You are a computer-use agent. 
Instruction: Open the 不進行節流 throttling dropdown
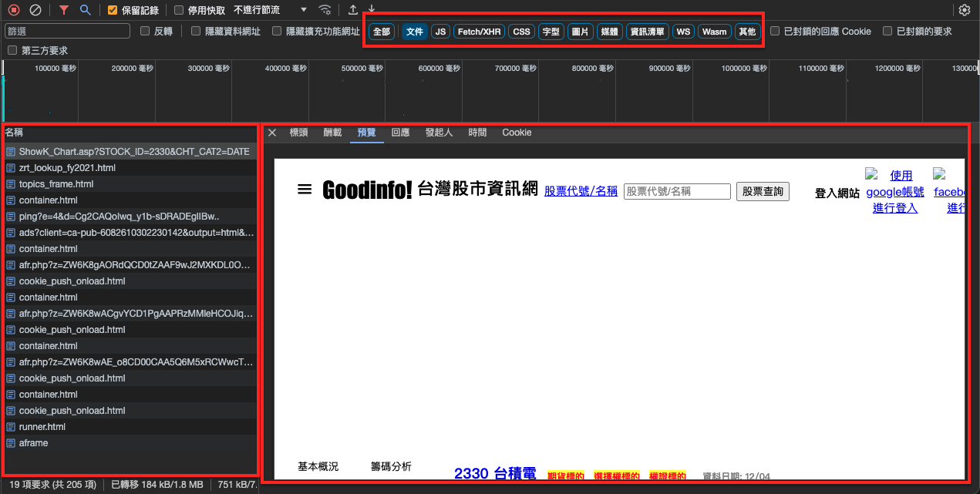point(270,10)
